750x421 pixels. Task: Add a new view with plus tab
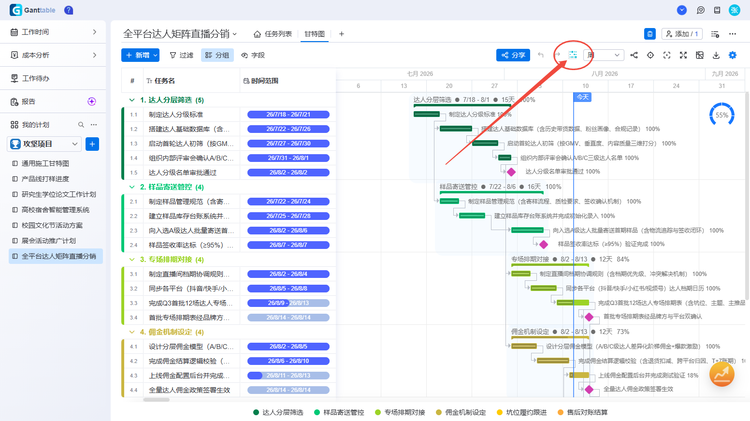click(x=342, y=34)
